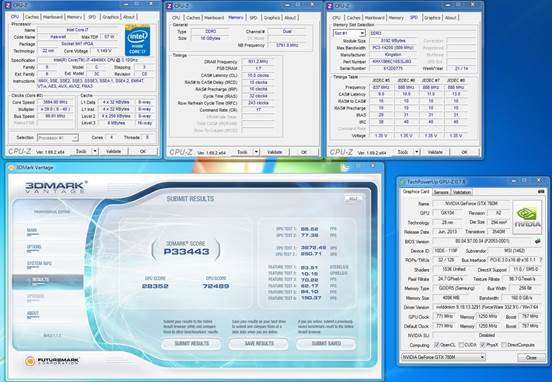Click the BIOS version save icon in GPU-Z
The image size is (552, 382).
pos(537,241)
